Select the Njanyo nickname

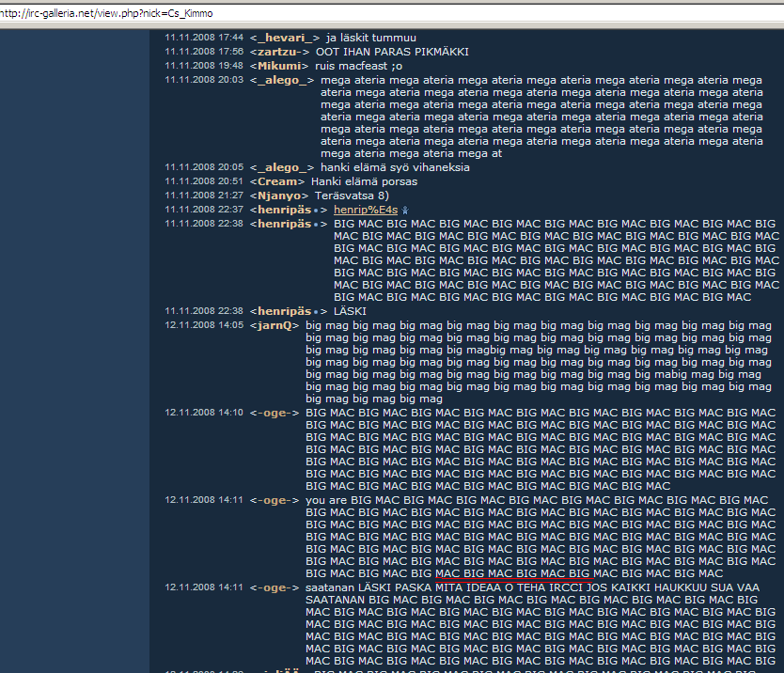click(x=279, y=196)
